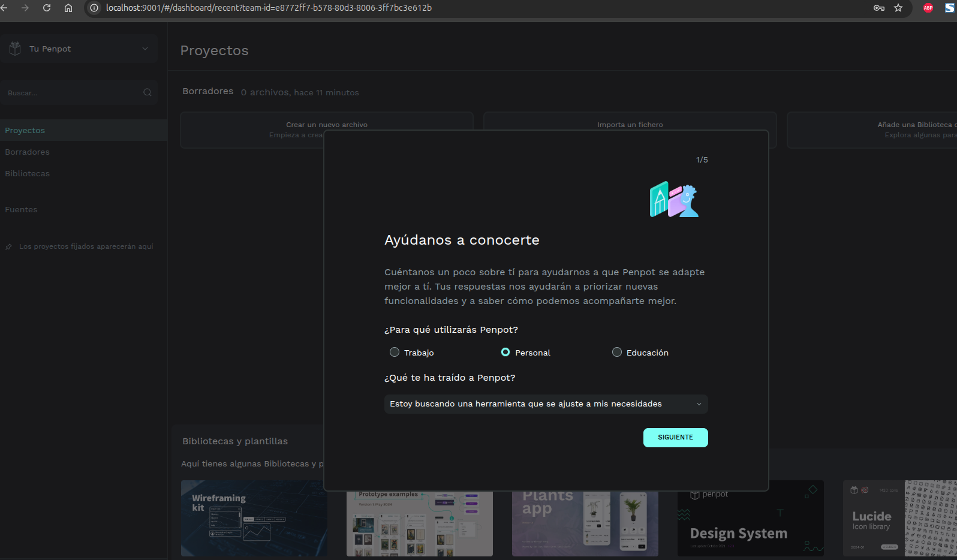The width and height of the screenshot is (957, 560).
Task: Open the '¿Qué te ha traído a Penpot?' dropdown
Action: point(546,404)
